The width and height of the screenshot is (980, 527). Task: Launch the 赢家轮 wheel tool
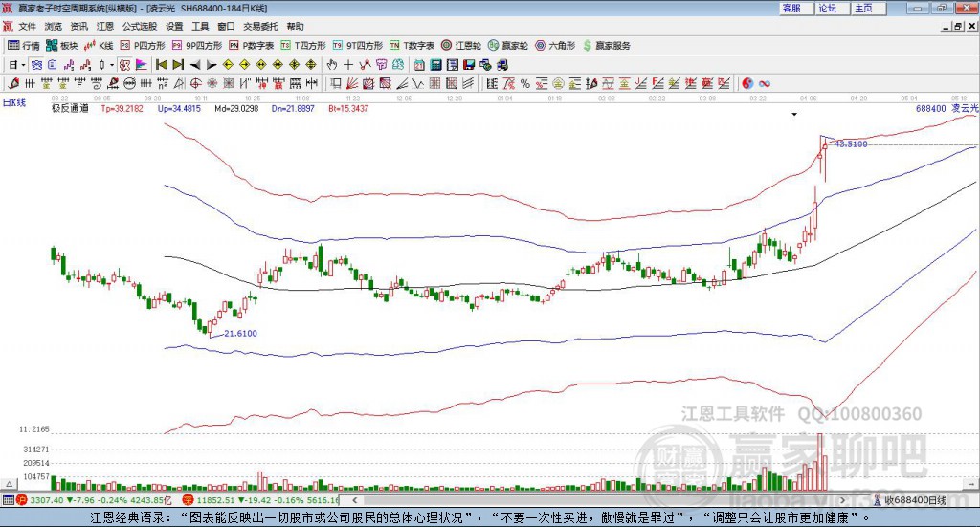[508, 46]
